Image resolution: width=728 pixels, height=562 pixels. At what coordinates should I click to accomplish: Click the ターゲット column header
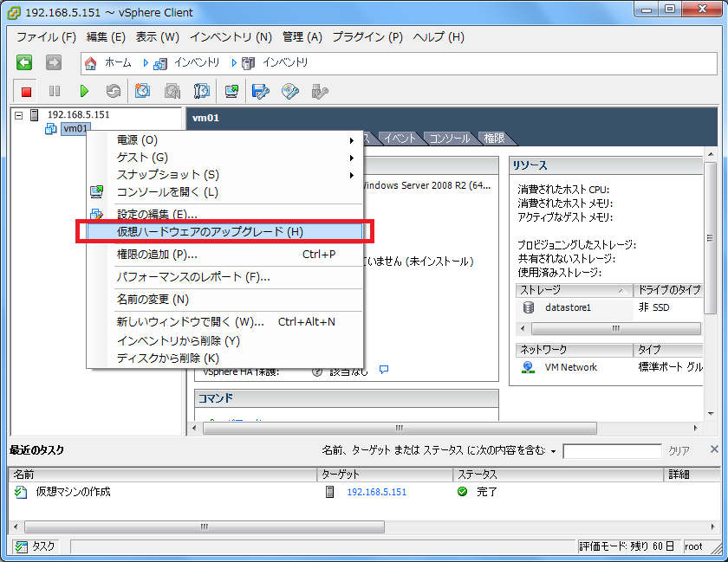tap(385, 475)
